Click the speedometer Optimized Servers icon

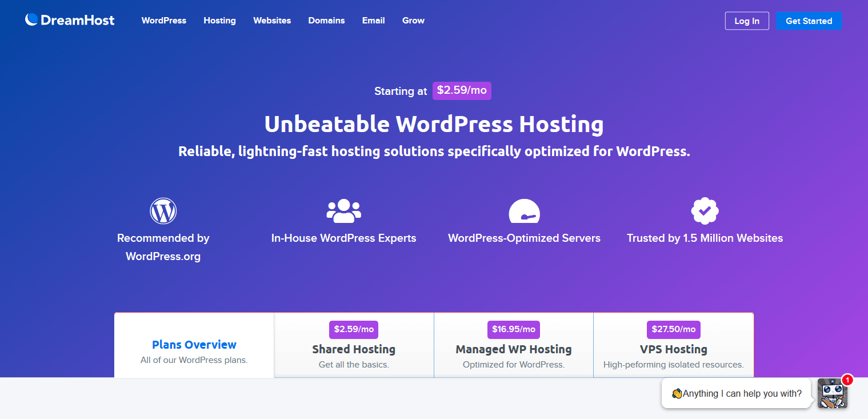(x=524, y=212)
